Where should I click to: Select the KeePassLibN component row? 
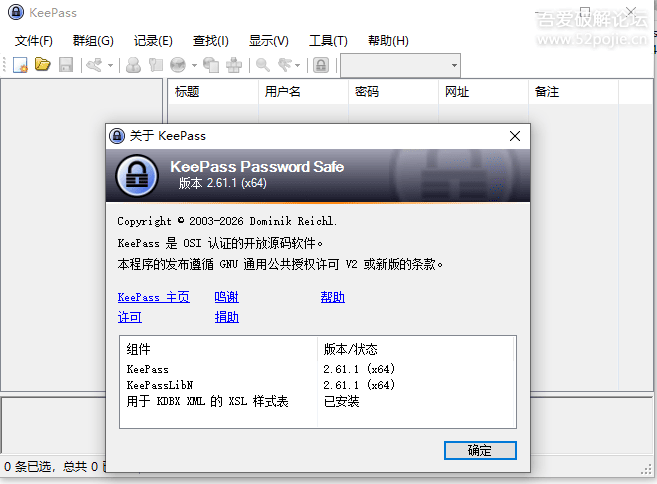318,385
